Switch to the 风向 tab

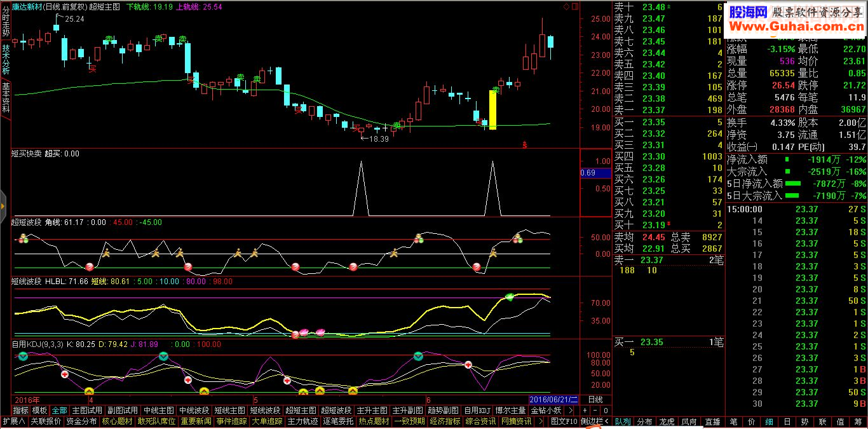(689, 421)
